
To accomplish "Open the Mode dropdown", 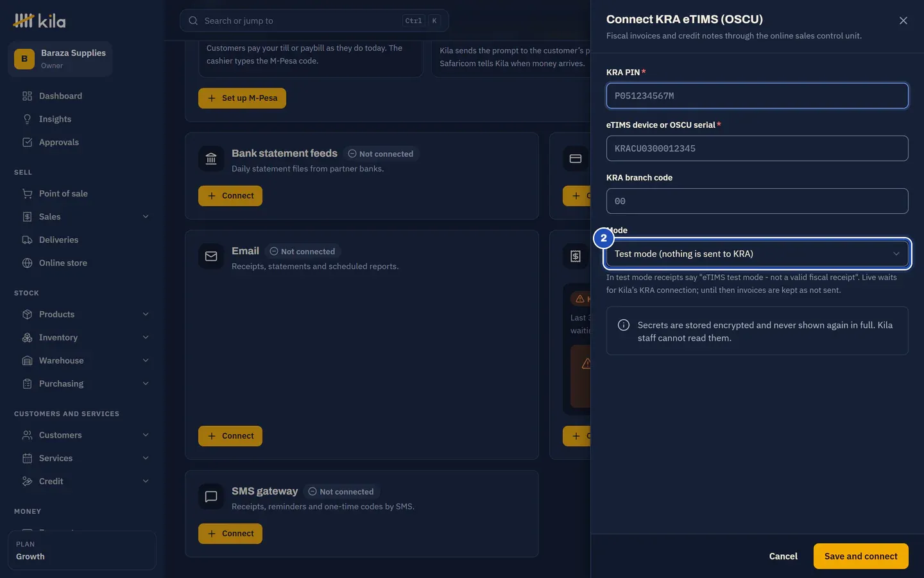I will pos(757,254).
